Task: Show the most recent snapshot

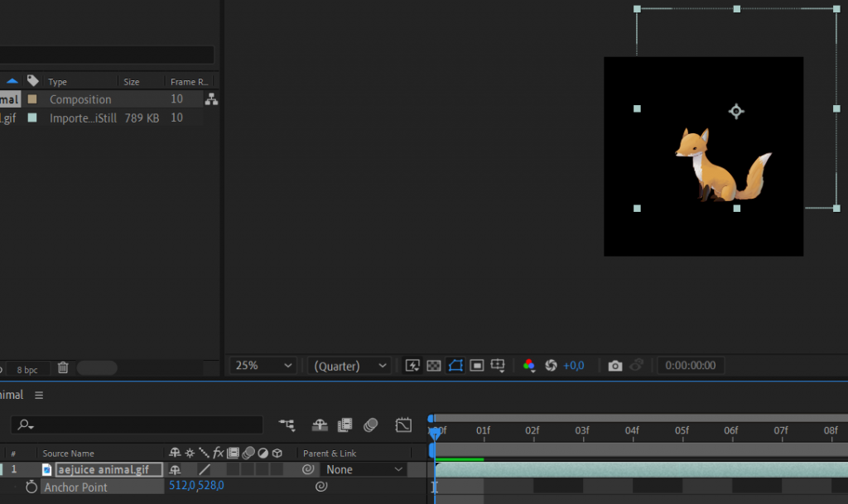Action: point(637,365)
